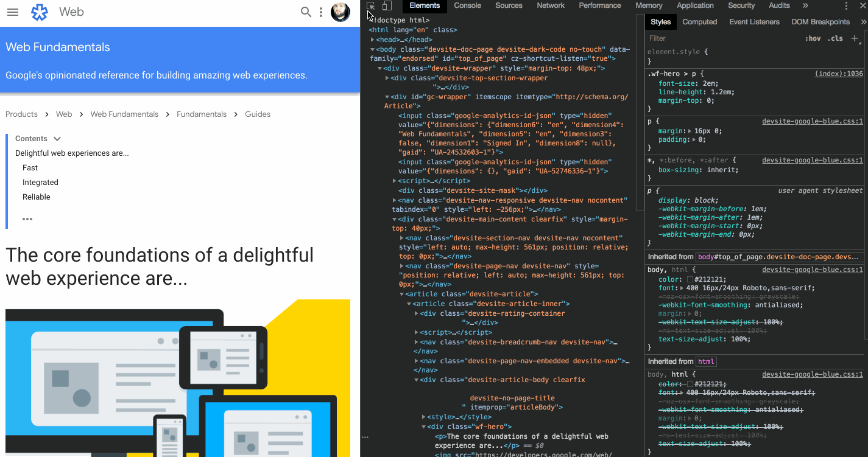The width and height of the screenshot is (868, 457).
Task: Show more items in Contents list
Action: [x=27, y=219]
